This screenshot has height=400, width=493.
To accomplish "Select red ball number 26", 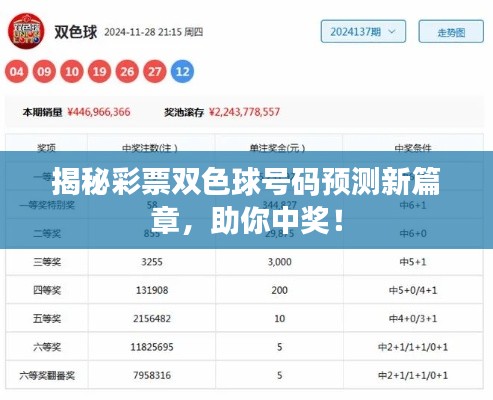I will [x=127, y=71].
